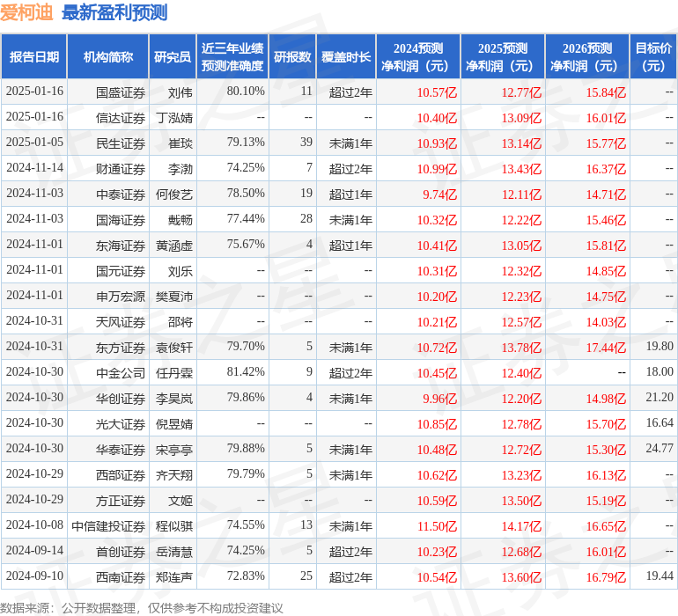Click researcher name 丁泓婧
This screenshot has width=678, height=616.
(174, 118)
